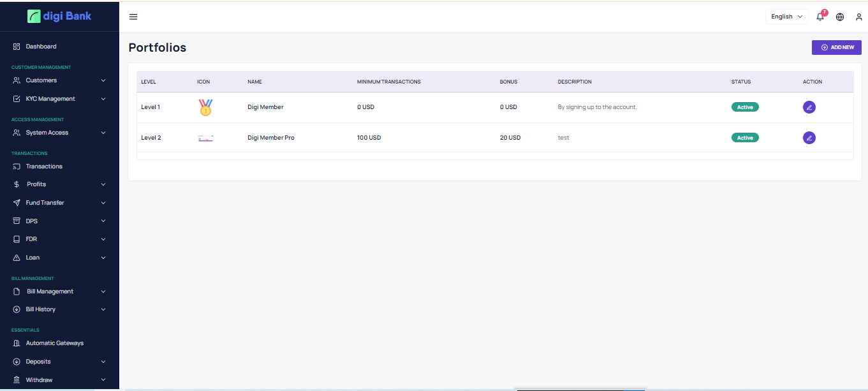The height and width of the screenshot is (391, 868).
Task: Open the user profile icon
Action: point(858,17)
